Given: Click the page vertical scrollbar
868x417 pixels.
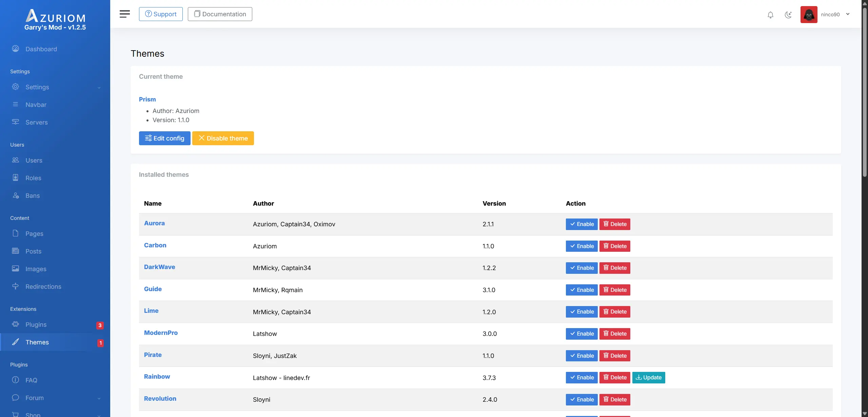Looking at the screenshot, I should (865, 92).
